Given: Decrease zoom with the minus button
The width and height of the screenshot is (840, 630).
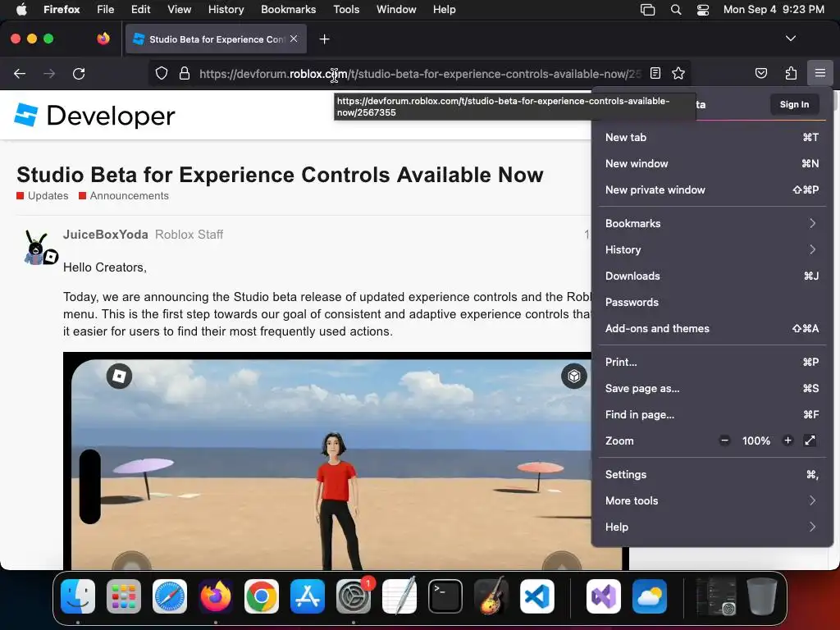Looking at the screenshot, I should click(x=724, y=441).
